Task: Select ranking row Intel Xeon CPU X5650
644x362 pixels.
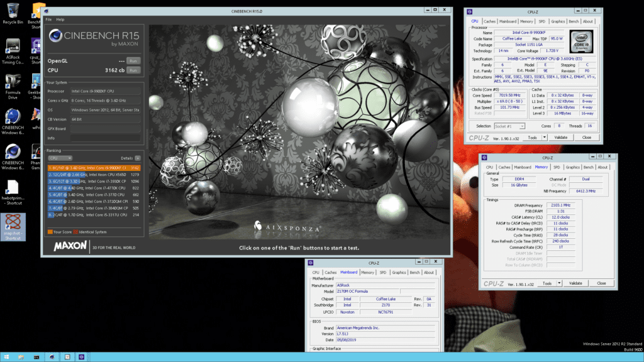Action: pyautogui.click(x=94, y=175)
